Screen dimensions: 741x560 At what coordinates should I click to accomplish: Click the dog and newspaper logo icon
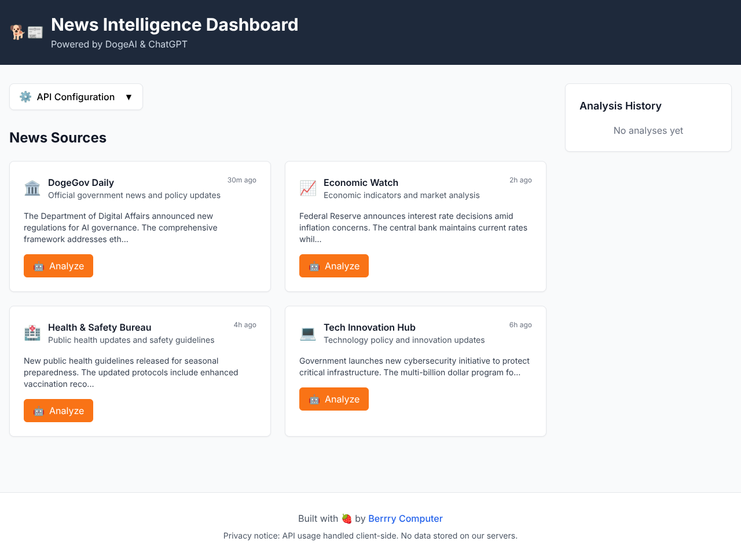pos(27,32)
